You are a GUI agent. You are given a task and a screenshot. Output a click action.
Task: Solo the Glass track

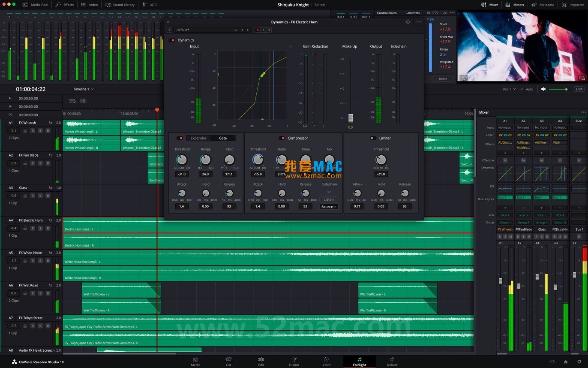tap(40, 195)
